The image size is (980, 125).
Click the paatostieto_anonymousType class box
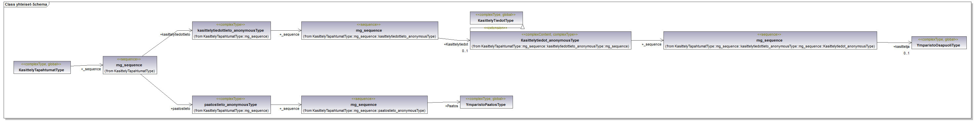(x=231, y=105)
